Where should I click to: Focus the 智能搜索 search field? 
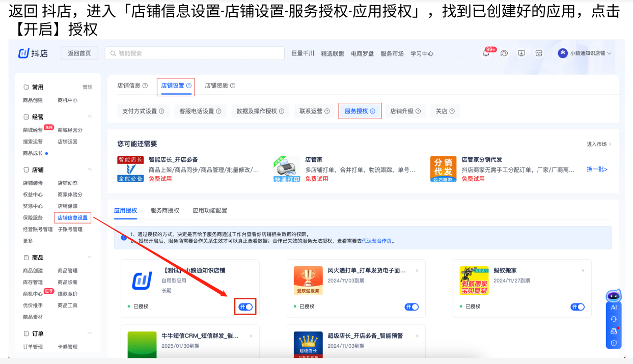pos(195,53)
